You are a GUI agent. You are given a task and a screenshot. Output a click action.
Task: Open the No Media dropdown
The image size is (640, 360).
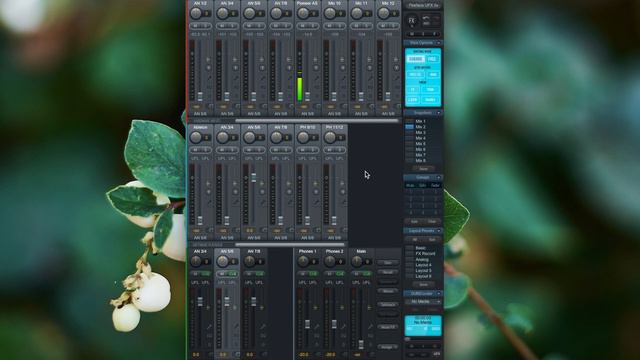coord(423,302)
